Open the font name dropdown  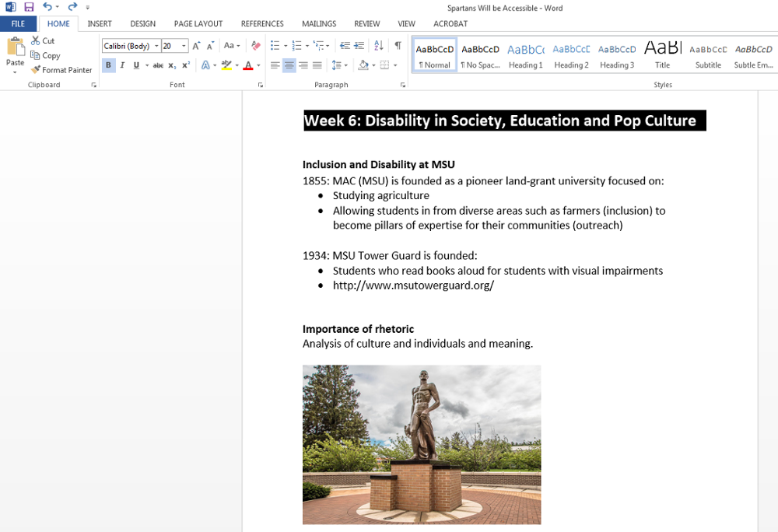pos(156,46)
